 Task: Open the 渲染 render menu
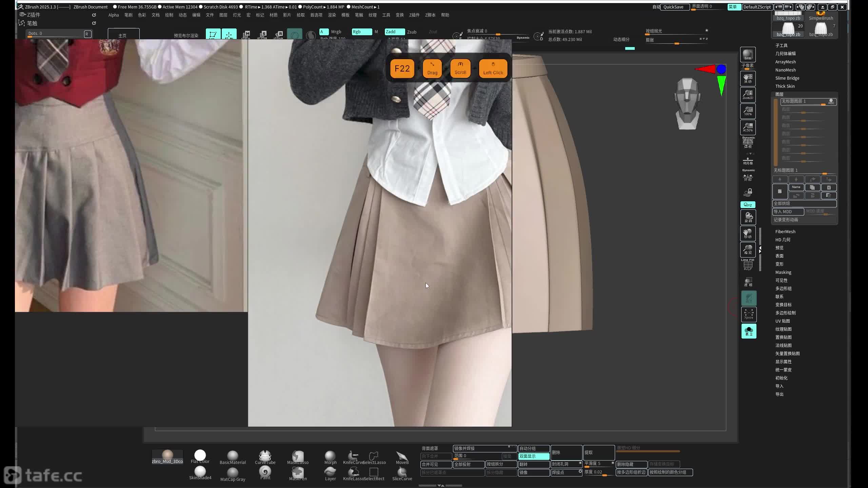[x=332, y=15]
